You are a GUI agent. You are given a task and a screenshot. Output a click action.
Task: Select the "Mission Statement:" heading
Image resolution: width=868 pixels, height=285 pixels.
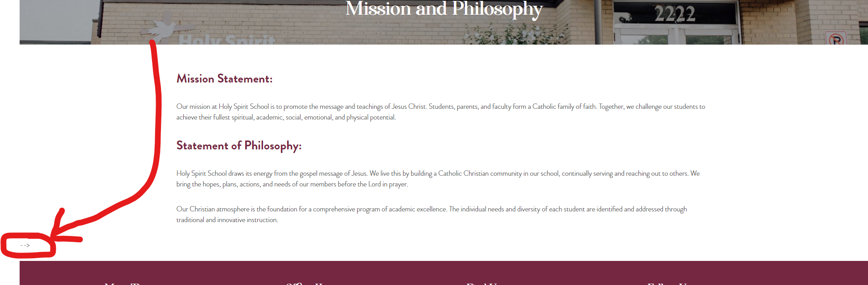click(x=224, y=79)
